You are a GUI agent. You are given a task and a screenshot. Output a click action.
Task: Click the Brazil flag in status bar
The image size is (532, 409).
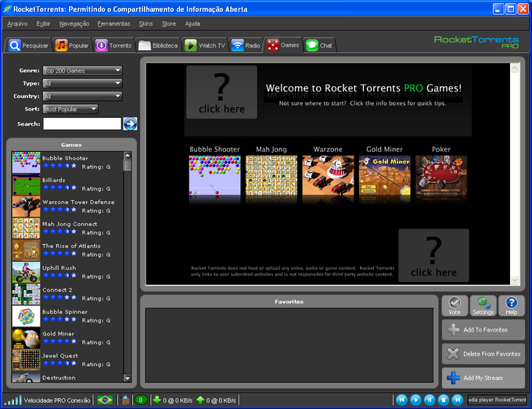[x=105, y=400]
